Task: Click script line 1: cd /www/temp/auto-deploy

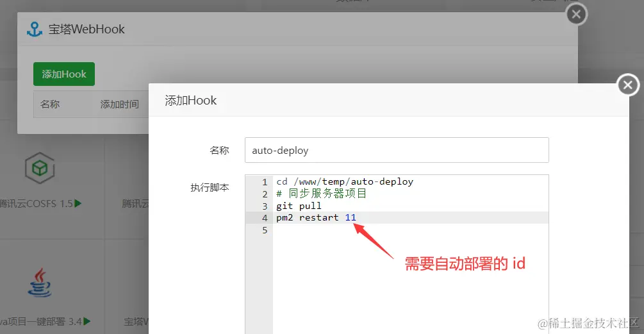Action: (345, 181)
